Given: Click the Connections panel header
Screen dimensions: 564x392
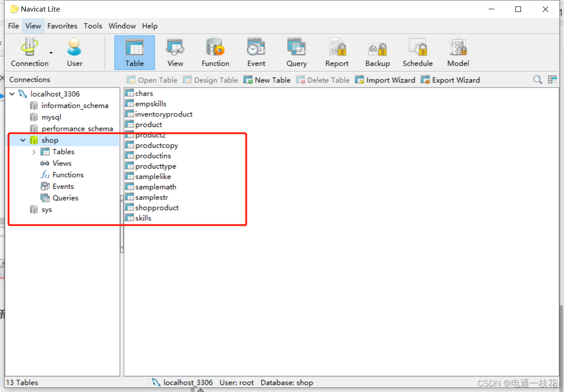Looking at the screenshot, I should [x=30, y=79].
